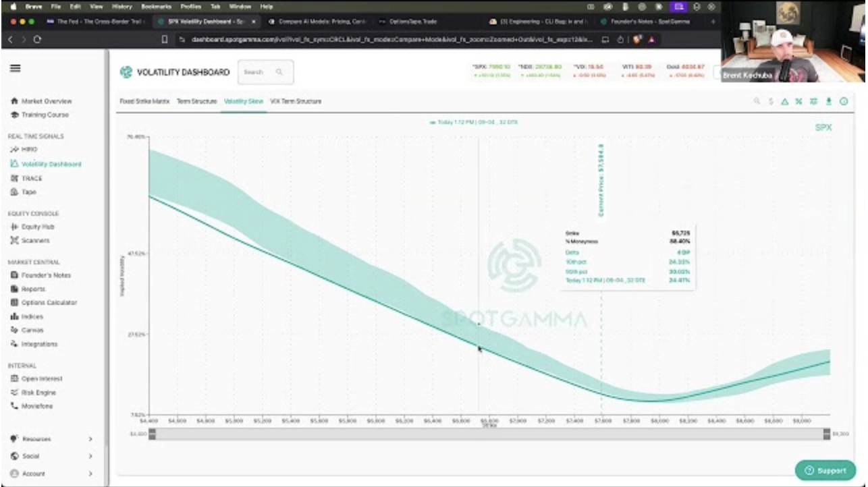Image resolution: width=868 pixels, height=487 pixels.
Task: Click the triangle chart toolbar icon
Action: (x=785, y=101)
